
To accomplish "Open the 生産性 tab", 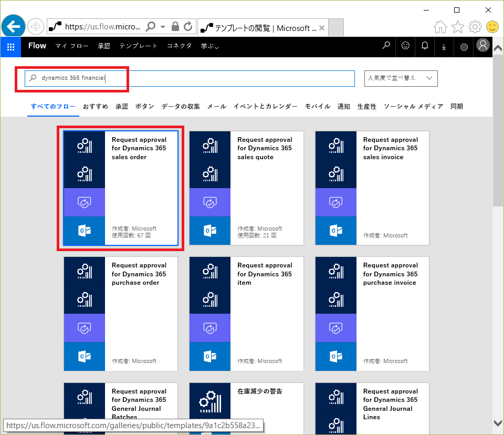I will [x=367, y=107].
